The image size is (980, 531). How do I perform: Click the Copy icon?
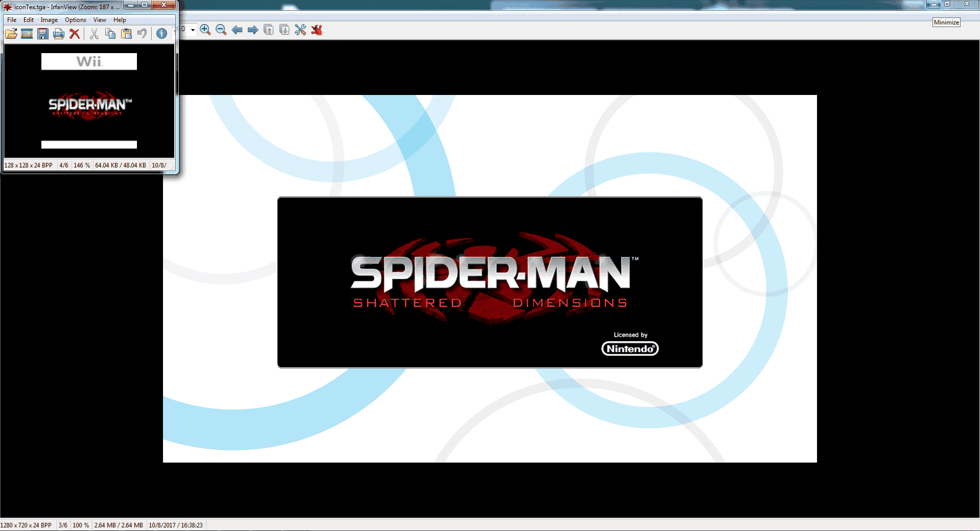tap(110, 34)
